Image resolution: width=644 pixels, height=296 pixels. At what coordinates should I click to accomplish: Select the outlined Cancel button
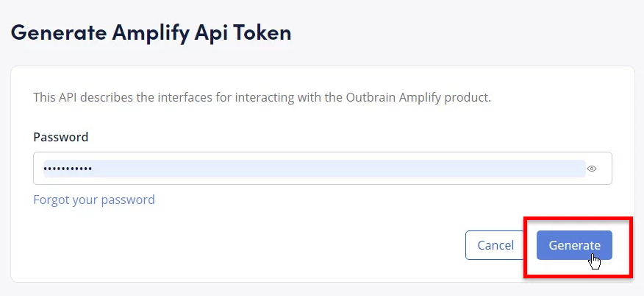tap(495, 245)
